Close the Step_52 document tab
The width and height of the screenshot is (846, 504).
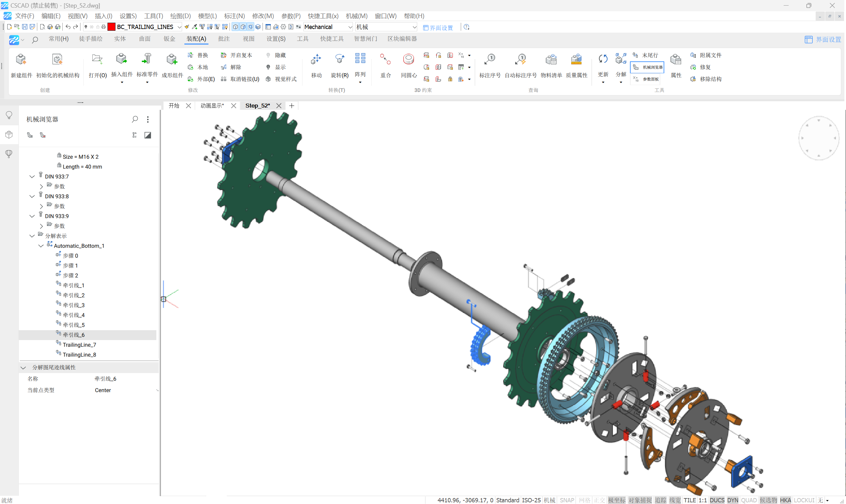(279, 106)
